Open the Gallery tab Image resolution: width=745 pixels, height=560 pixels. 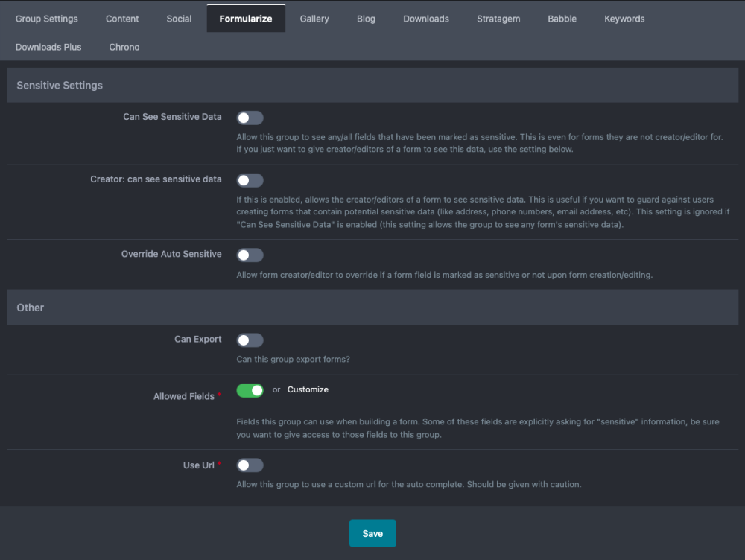coord(314,19)
